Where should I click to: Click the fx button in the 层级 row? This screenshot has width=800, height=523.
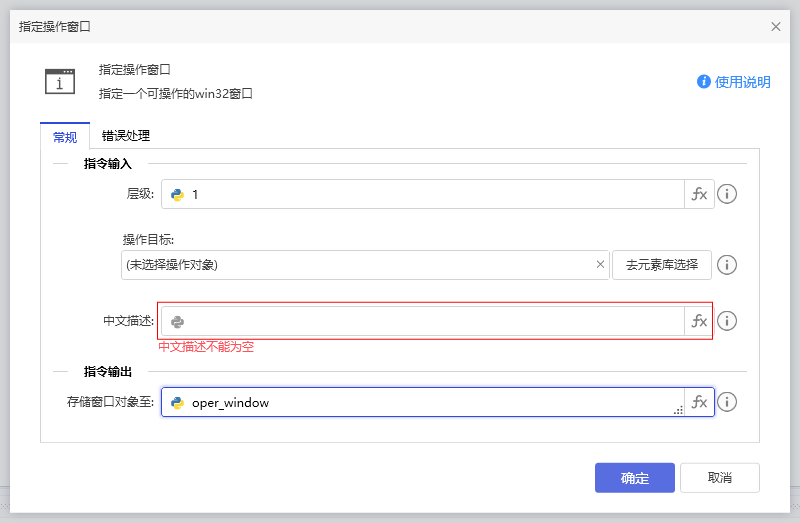click(x=699, y=194)
